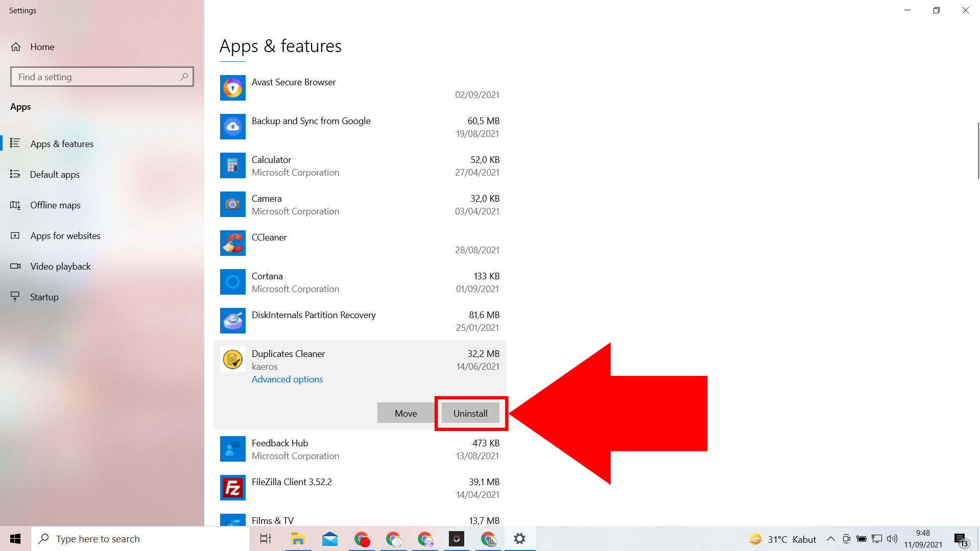The width and height of the screenshot is (980, 551).
Task: Click the weather 31°C Kabut widget
Action: pos(782,539)
